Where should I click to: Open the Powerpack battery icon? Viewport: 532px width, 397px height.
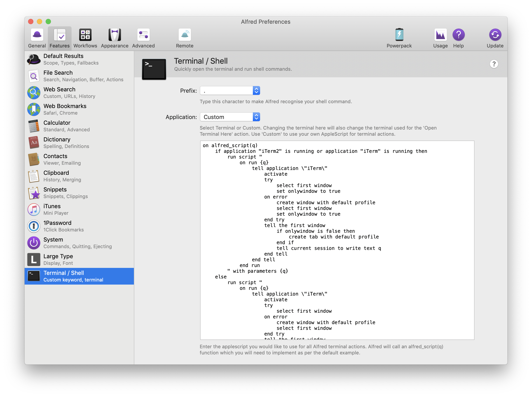[x=399, y=35]
